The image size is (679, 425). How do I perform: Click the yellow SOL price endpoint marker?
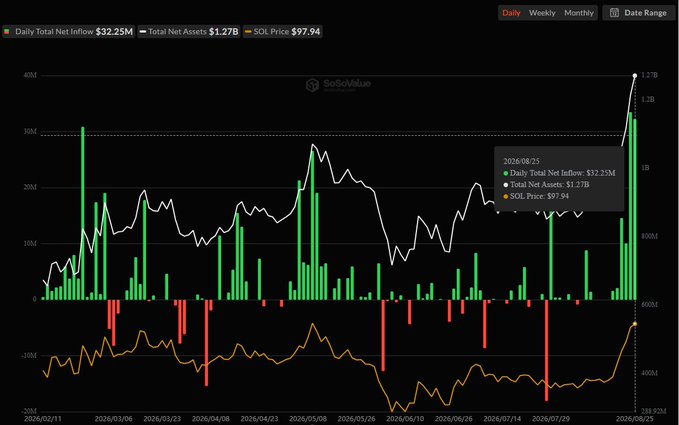coord(635,324)
